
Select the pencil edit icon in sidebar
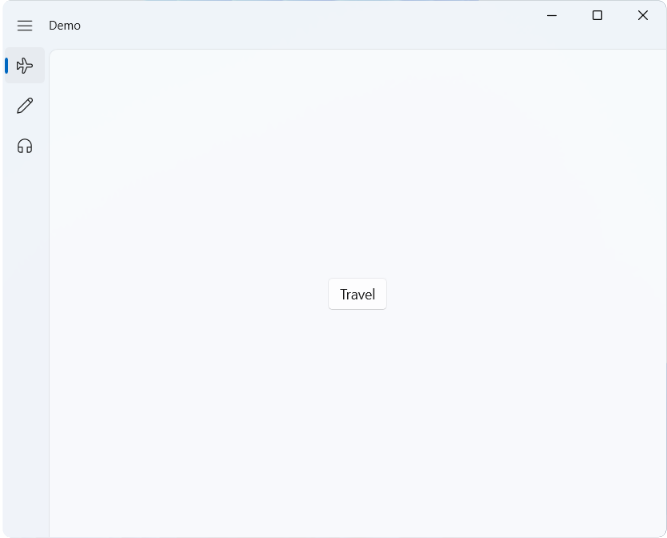point(25,106)
